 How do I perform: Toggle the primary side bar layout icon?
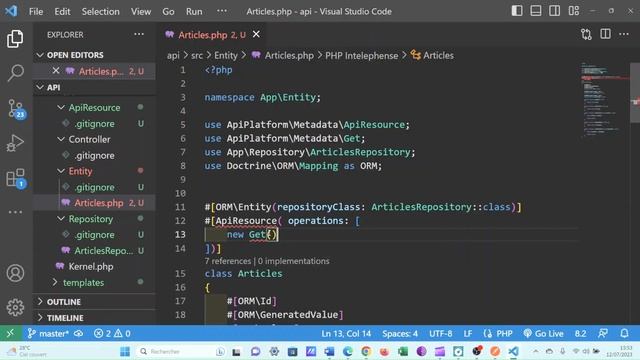517,11
